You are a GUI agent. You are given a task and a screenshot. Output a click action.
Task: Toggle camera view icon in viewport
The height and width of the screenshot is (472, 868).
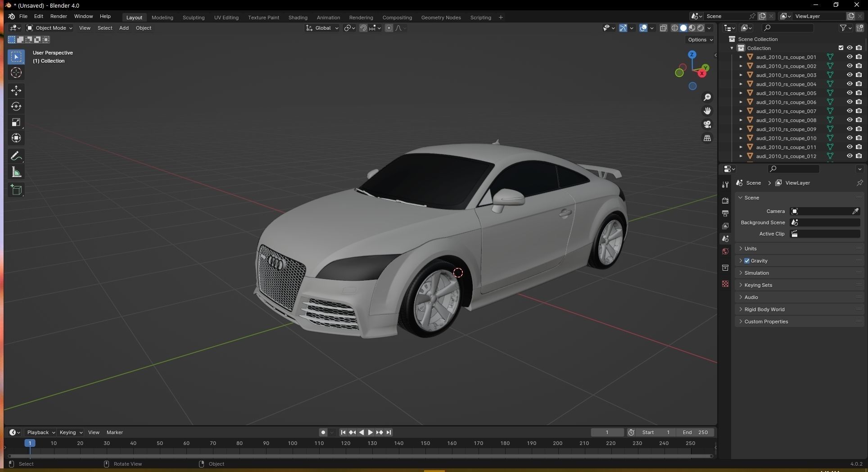pyautogui.click(x=707, y=124)
